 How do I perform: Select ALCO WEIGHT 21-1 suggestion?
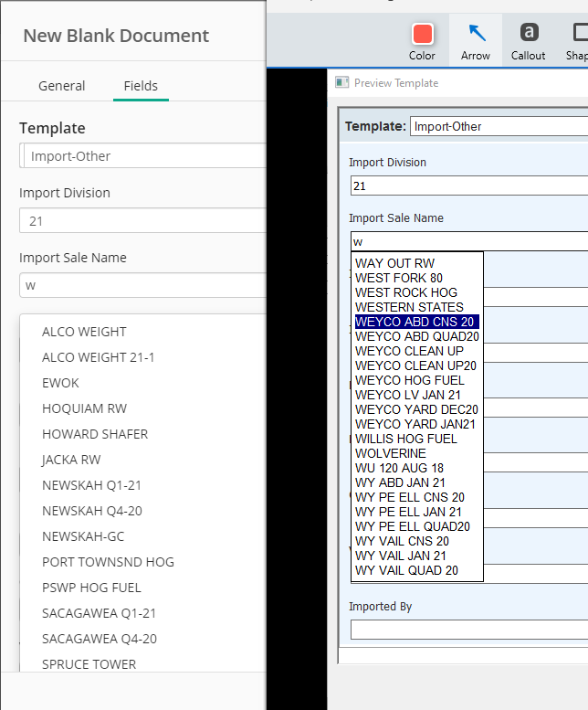(x=98, y=357)
